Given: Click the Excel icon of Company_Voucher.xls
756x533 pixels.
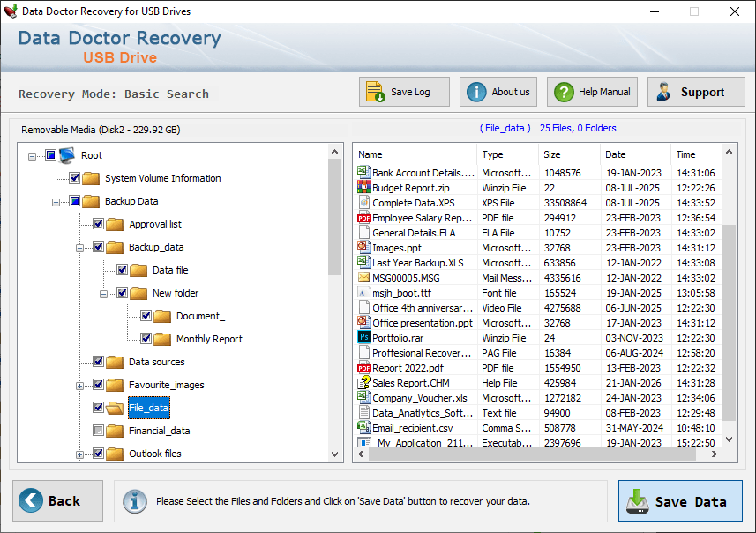Looking at the screenshot, I should (x=363, y=397).
